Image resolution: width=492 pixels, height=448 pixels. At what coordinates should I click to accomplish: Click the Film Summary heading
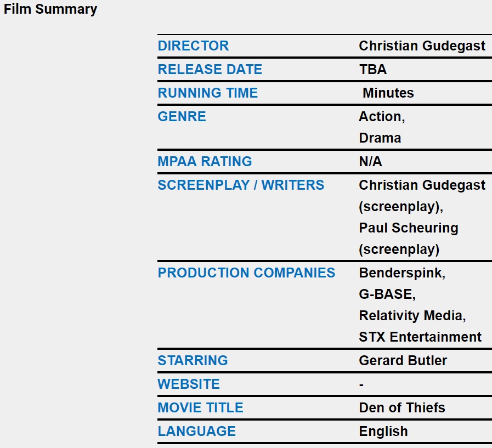point(50,9)
